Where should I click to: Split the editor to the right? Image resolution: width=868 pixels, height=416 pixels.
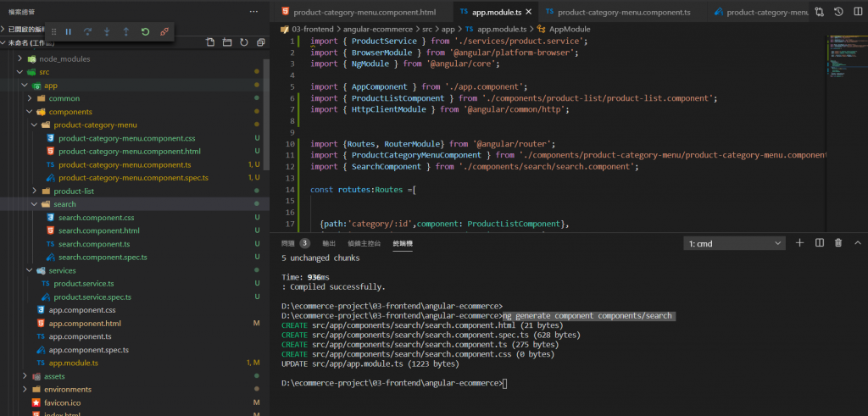[x=856, y=12]
